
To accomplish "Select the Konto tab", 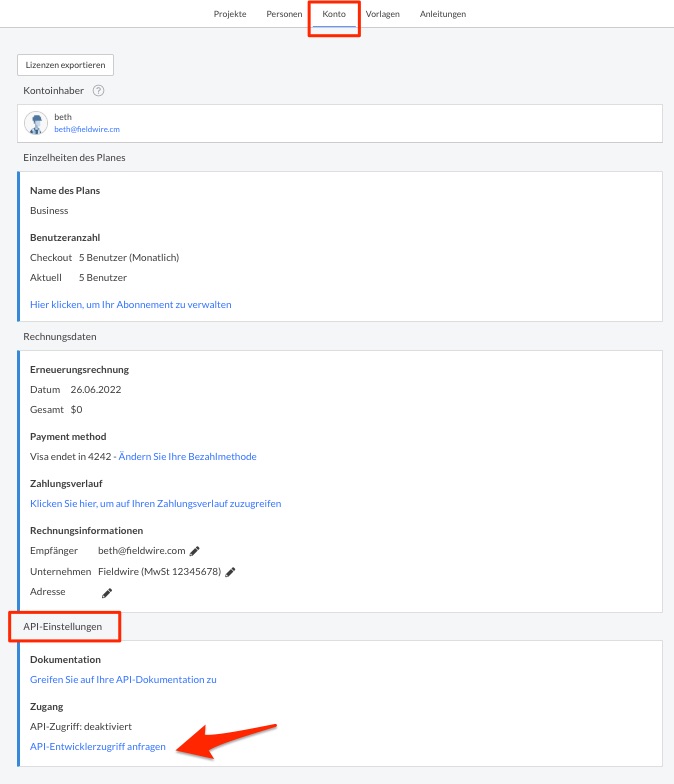I will pyautogui.click(x=334, y=14).
